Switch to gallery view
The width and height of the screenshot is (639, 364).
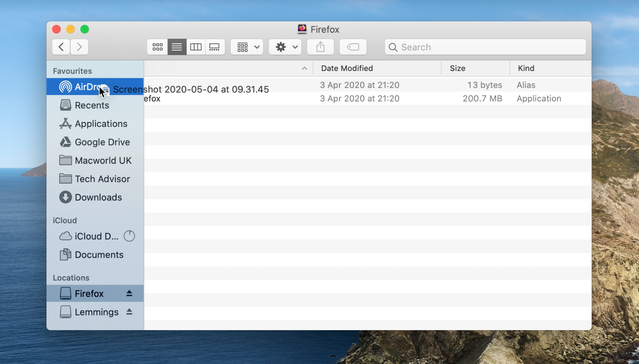[x=215, y=47]
